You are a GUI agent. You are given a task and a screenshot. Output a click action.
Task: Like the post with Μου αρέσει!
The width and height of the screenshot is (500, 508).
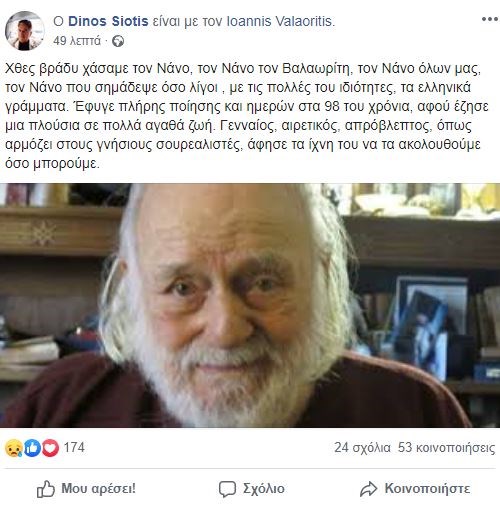click(86, 489)
